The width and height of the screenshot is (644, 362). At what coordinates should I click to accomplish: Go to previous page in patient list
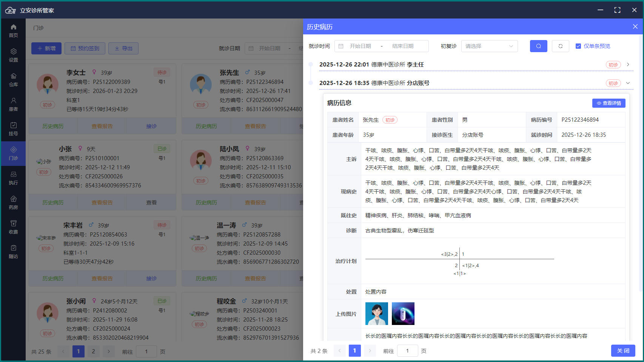point(63,351)
